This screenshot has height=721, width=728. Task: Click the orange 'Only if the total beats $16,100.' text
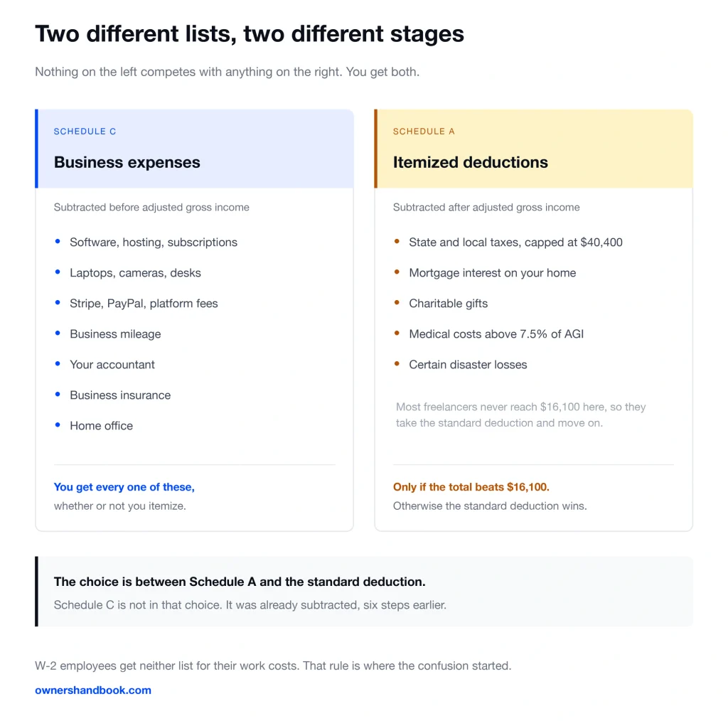click(x=471, y=486)
